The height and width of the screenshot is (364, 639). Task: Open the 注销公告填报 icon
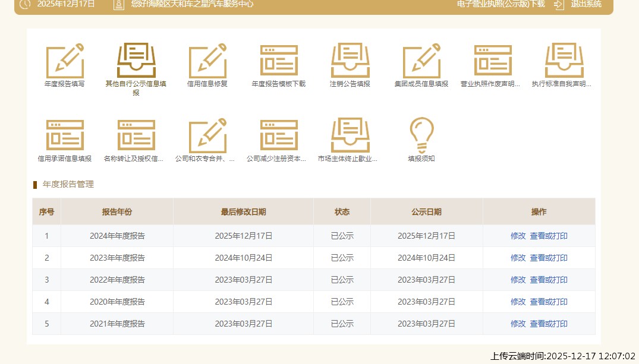350,61
